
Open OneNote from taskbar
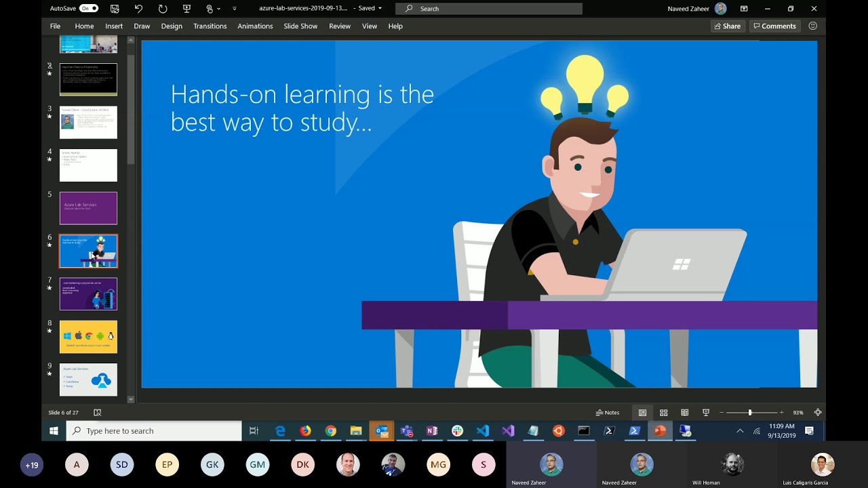[x=432, y=430]
